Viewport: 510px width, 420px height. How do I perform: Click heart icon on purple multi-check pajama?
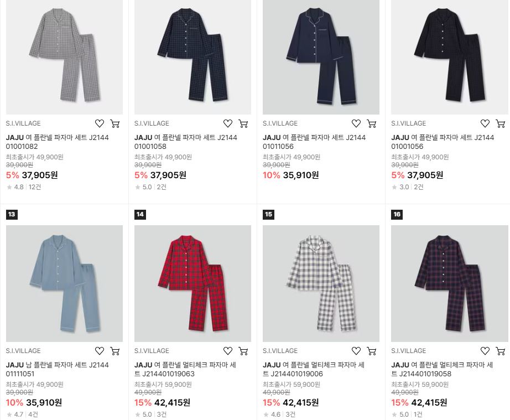[x=485, y=351]
